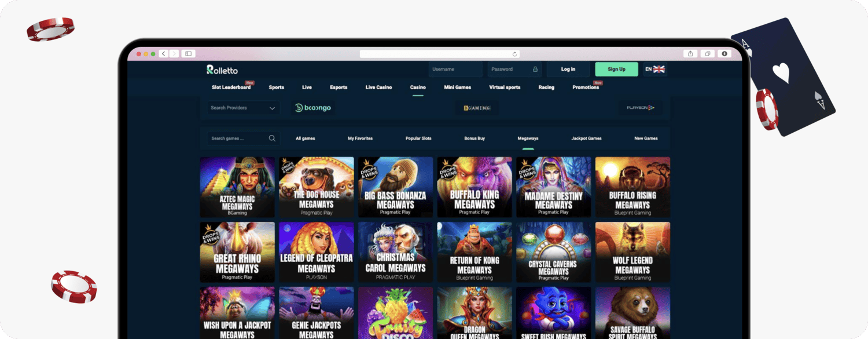Click the Username field
Screen dimensions: 868x339
tap(455, 70)
